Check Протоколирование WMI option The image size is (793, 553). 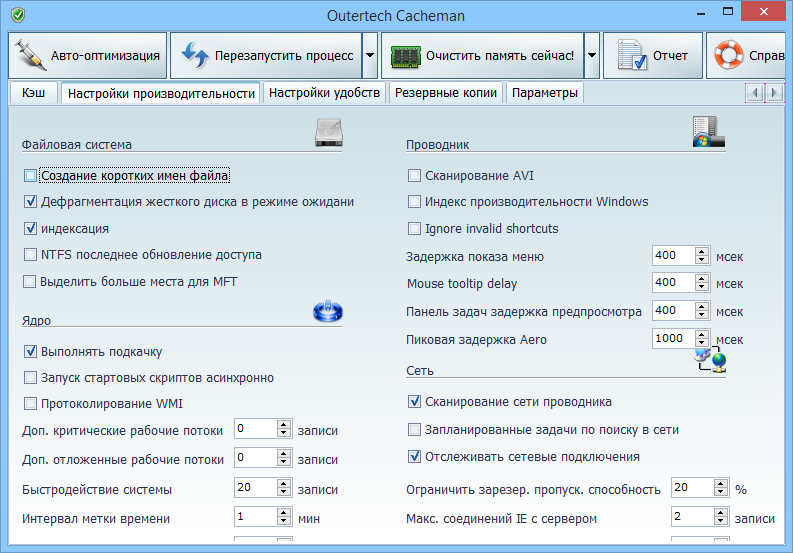tap(30, 403)
